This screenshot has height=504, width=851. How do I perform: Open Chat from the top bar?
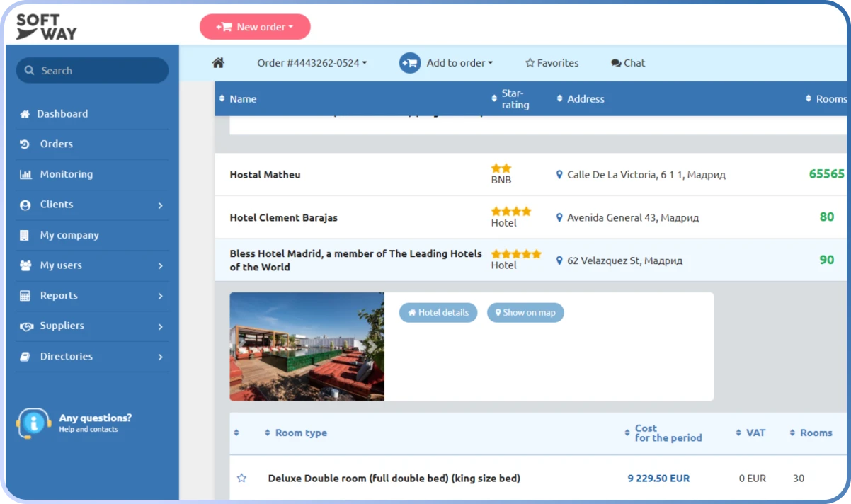(628, 63)
